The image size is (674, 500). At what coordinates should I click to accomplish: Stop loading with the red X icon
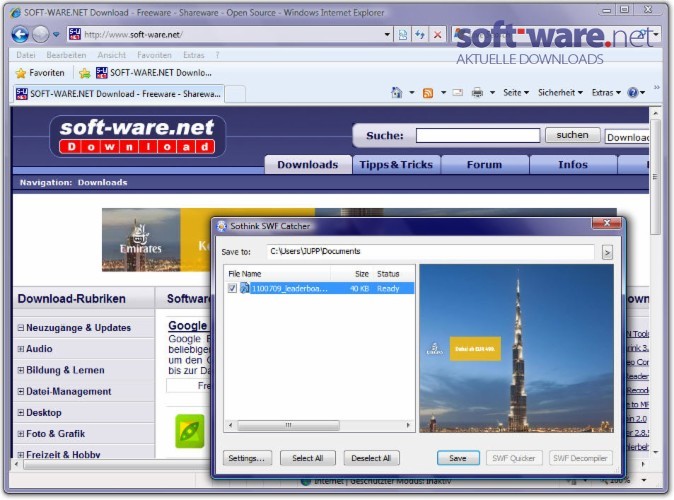437,34
